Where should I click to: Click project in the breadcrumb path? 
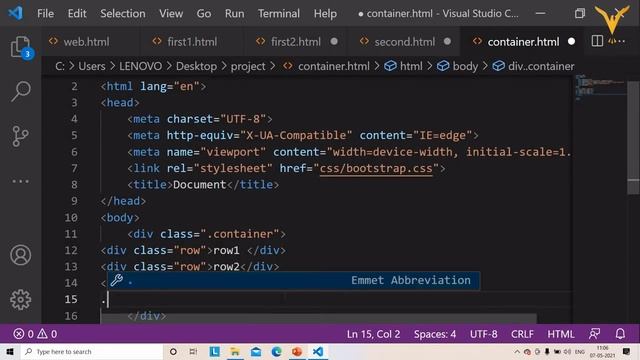point(248,66)
